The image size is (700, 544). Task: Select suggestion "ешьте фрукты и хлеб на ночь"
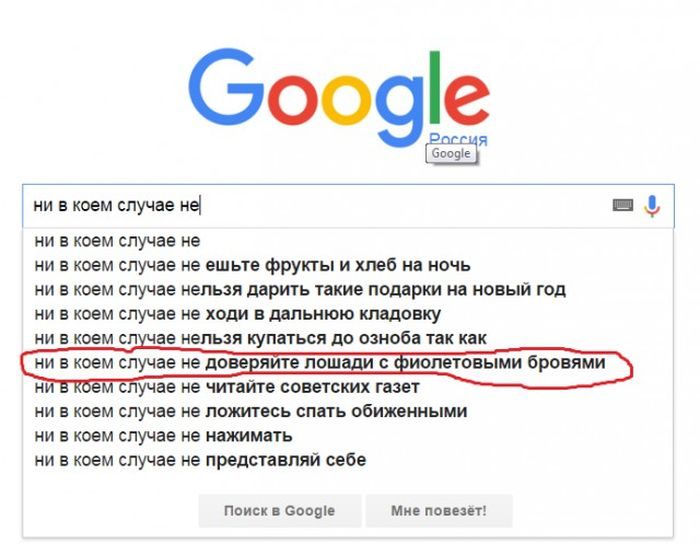(252, 265)
